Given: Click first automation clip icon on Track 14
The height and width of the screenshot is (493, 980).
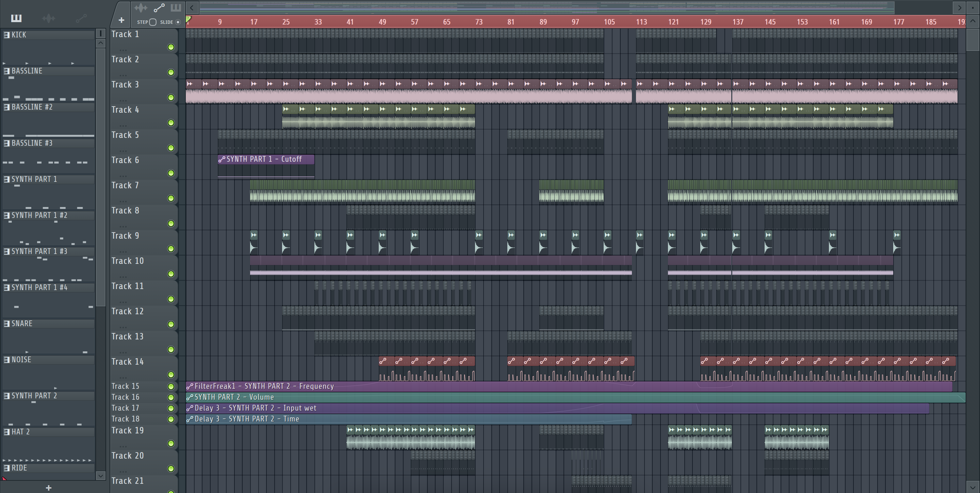Looking at the screenshot, I should click(x=383, y=361).
